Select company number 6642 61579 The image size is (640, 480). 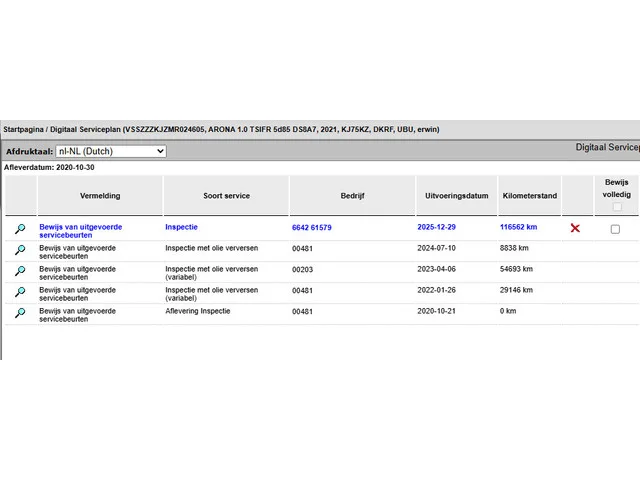[312, 228]
